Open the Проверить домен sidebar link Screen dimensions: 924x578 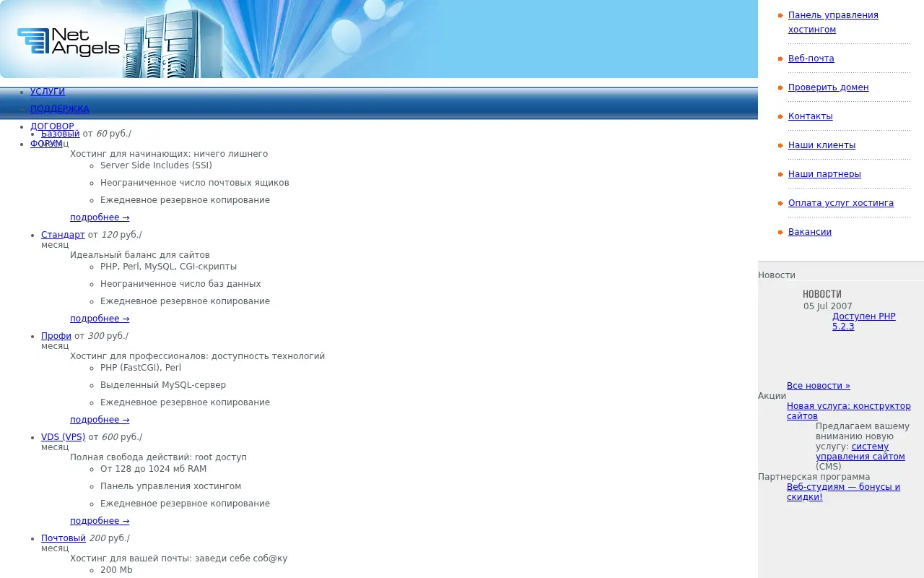pos(829,87)
